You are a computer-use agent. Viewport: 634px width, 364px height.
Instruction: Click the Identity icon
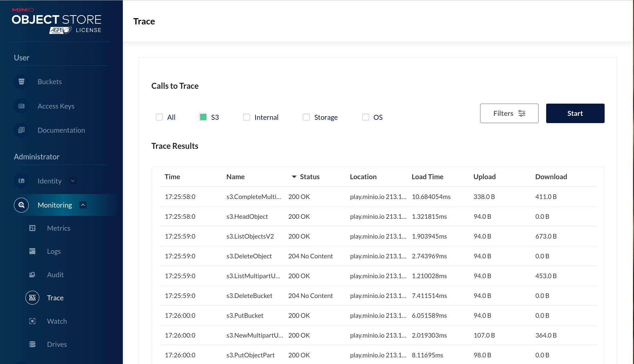click(x=21, y=181)
